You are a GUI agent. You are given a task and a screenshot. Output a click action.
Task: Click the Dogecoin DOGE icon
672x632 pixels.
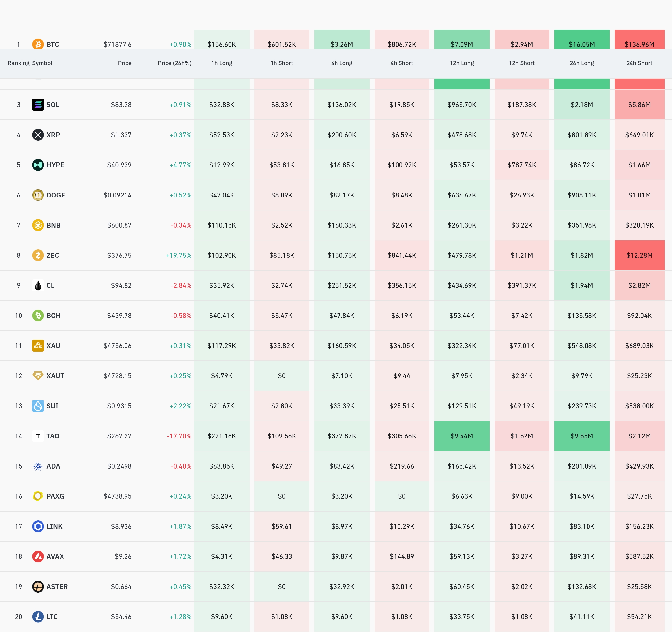tap(38, 195)
